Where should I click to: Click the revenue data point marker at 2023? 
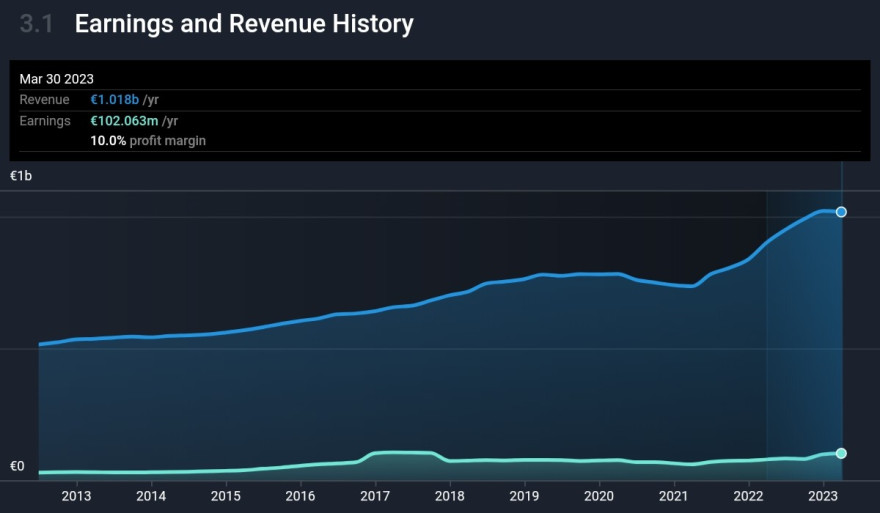click(841, 212)
